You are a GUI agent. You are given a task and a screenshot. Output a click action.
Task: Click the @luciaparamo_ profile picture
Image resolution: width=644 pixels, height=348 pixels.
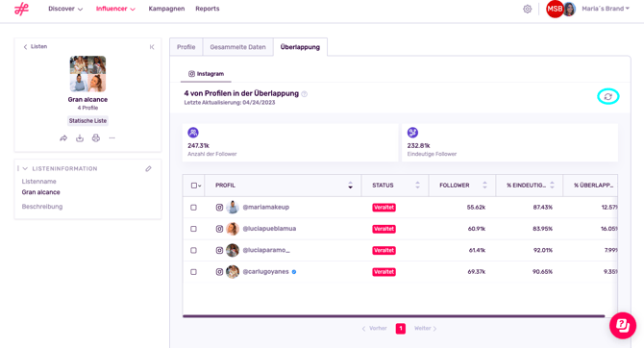coord(233,250)
